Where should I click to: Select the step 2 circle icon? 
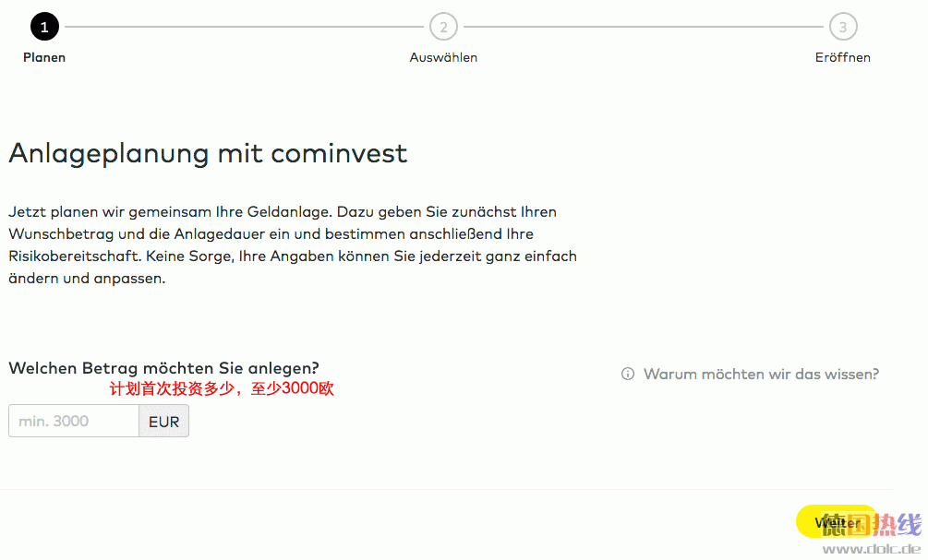point(443,27)
